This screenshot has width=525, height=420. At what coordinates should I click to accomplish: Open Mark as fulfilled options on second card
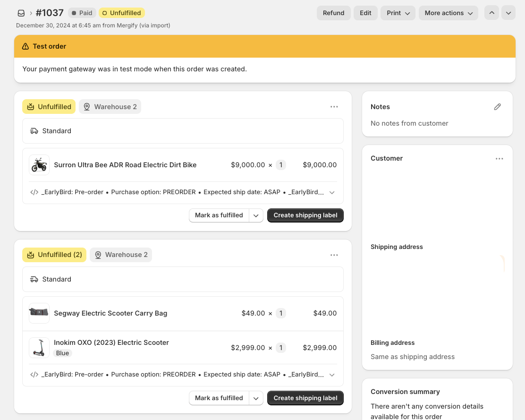click(256, 398)
